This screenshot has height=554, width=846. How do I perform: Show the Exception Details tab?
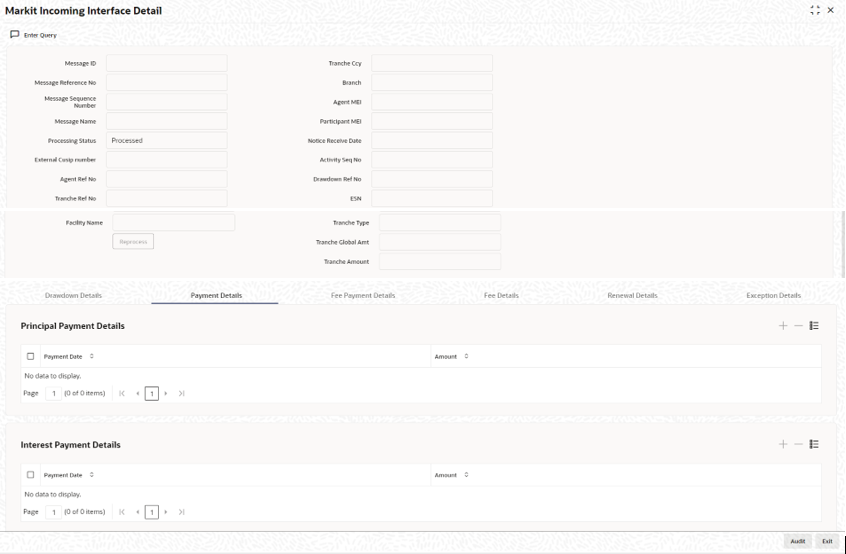click(x=773, y=296)
